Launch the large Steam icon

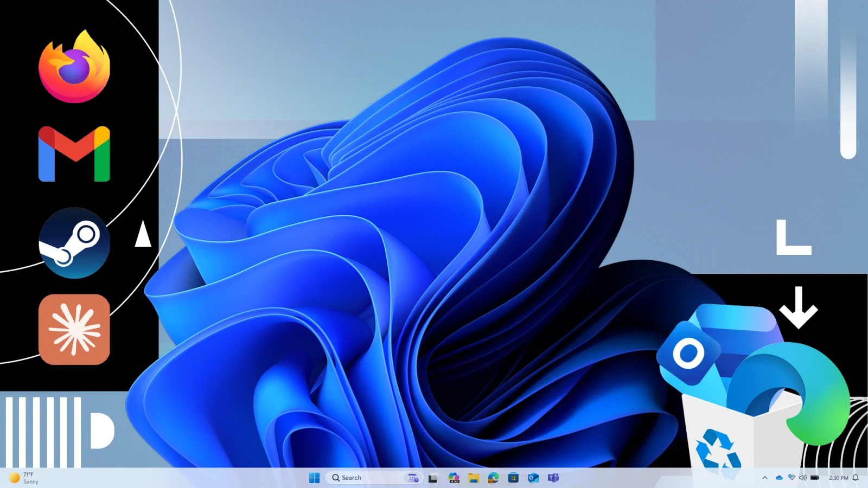(74, 243)
